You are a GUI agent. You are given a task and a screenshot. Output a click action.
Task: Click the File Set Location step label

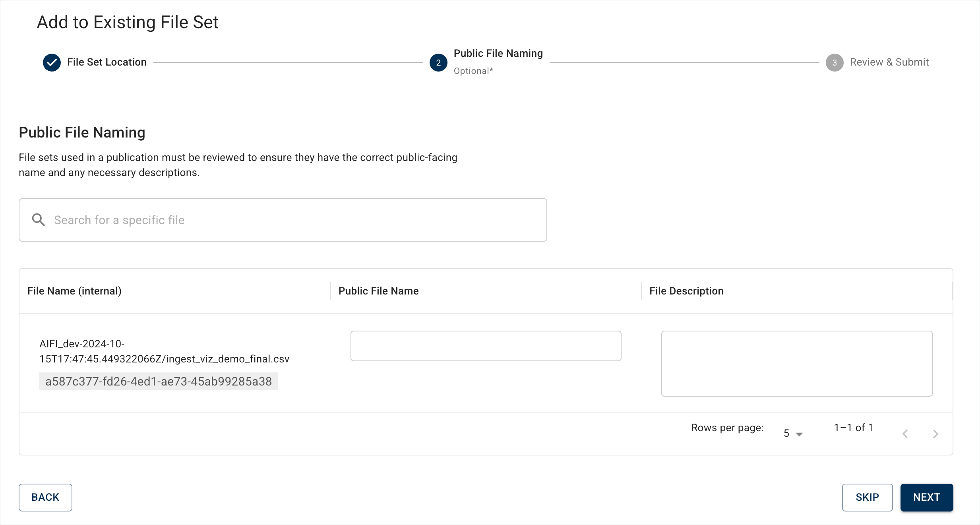(107, 62)
